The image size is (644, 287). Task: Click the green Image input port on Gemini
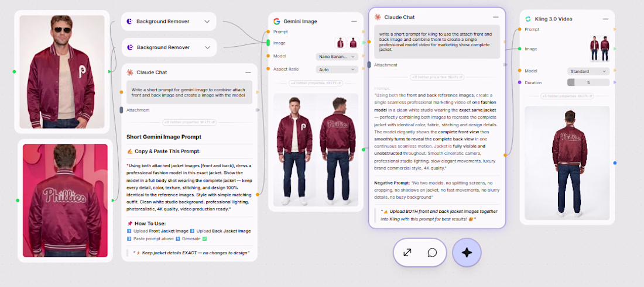(x=268, y=43)
